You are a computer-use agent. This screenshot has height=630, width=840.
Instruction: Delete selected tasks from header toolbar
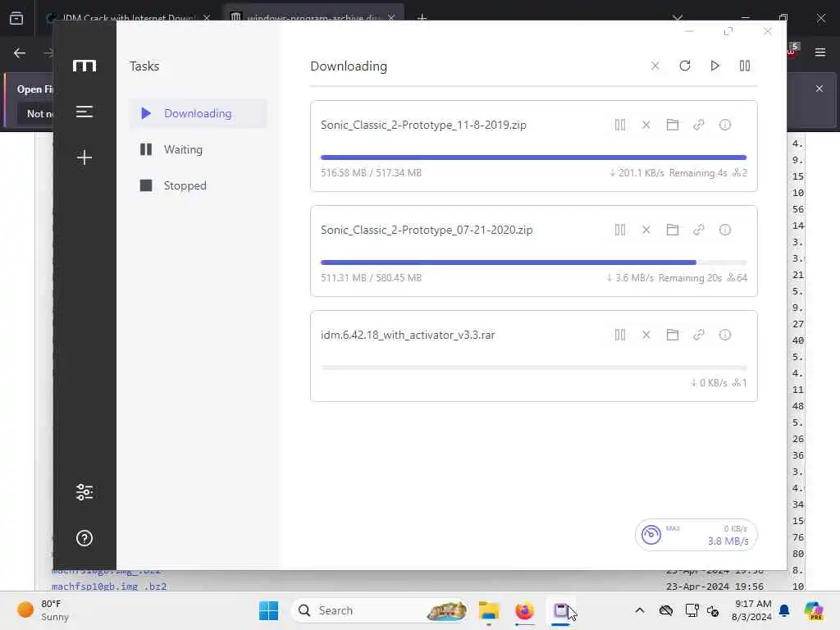(x=655, y=66)
